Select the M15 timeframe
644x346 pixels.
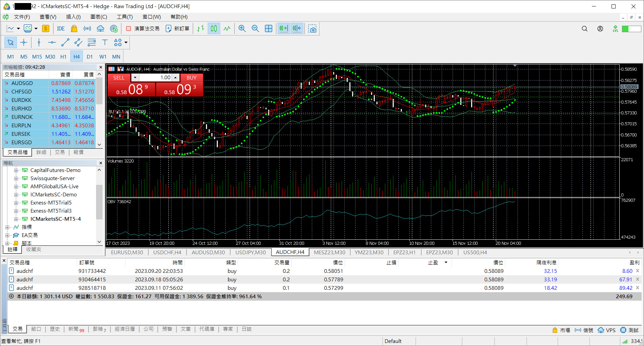37,57
